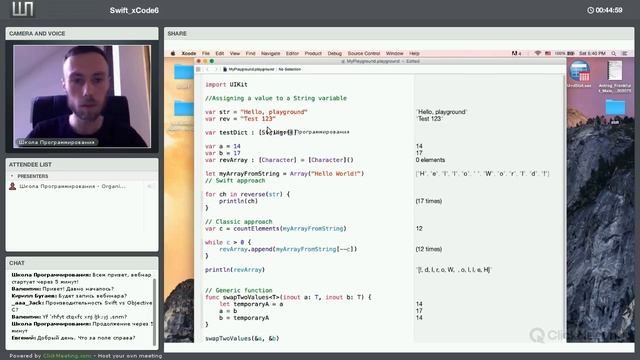Select the Школа Программирования attendee row
This screenshot has width=640, height=360.
point(82,187)
